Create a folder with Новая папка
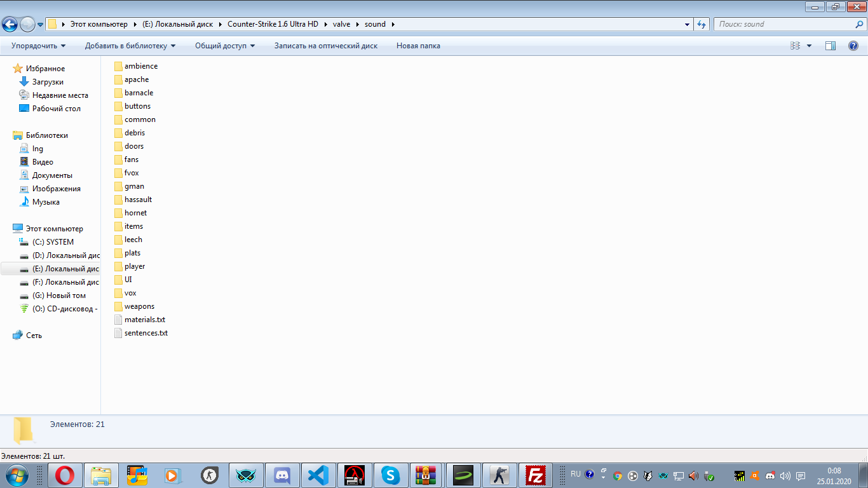 (x=418, y=46)
